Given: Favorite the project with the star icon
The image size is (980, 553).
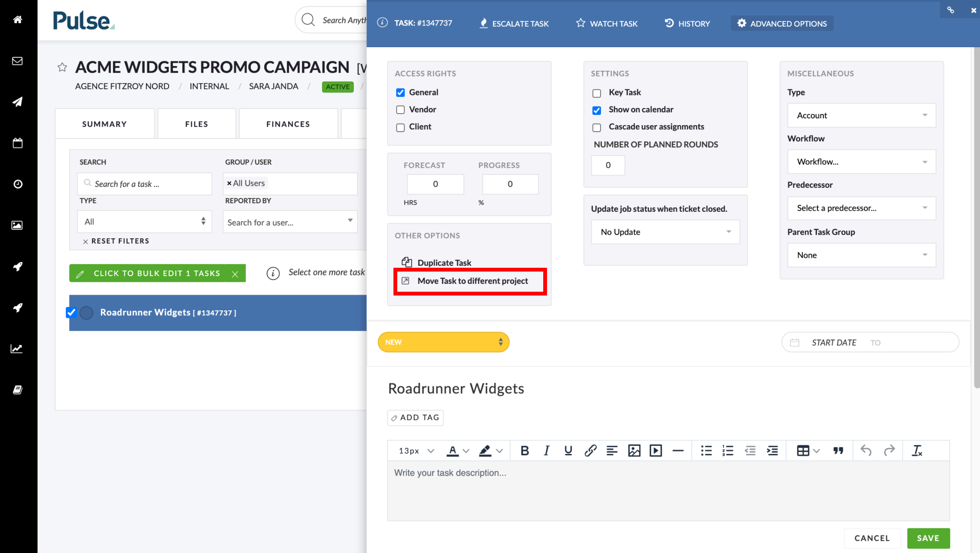Looking at the screenshot, I should point(62,67).
